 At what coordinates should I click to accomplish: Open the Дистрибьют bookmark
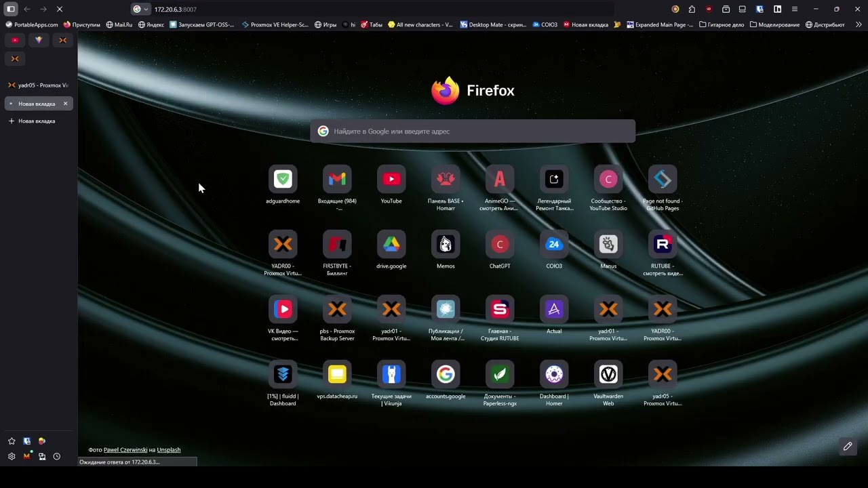(825, 24)
